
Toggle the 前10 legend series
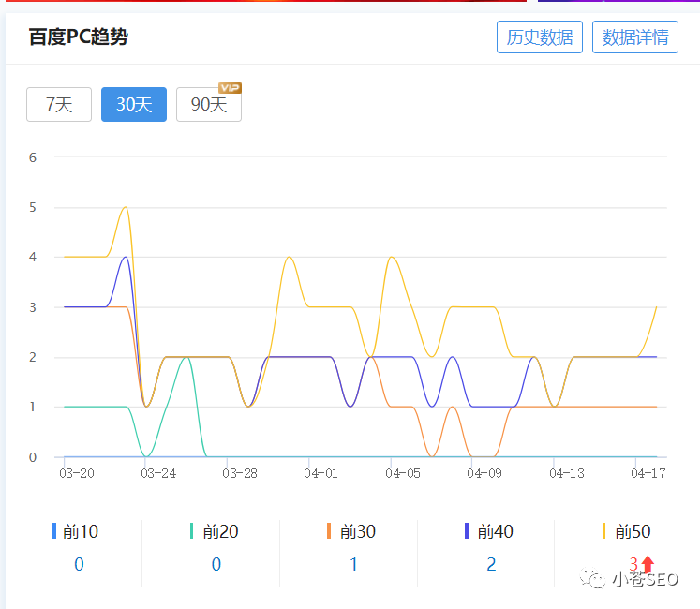(81, 531)
